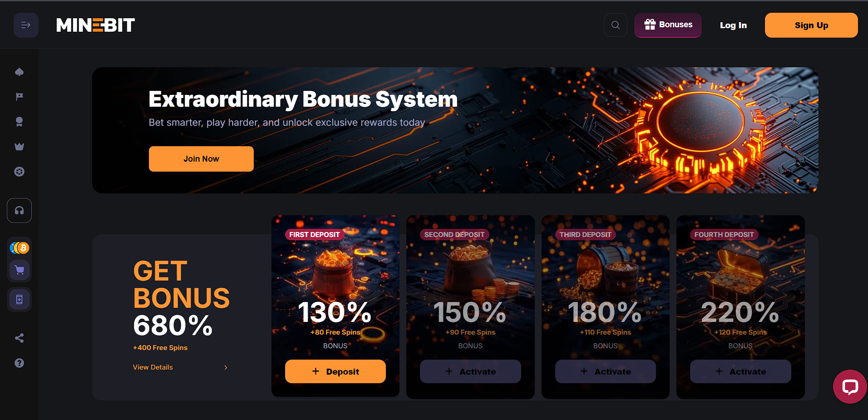The width and height of the screenshot is (868, 420).
Task: Open the help question mark icon
Action: 19,363
